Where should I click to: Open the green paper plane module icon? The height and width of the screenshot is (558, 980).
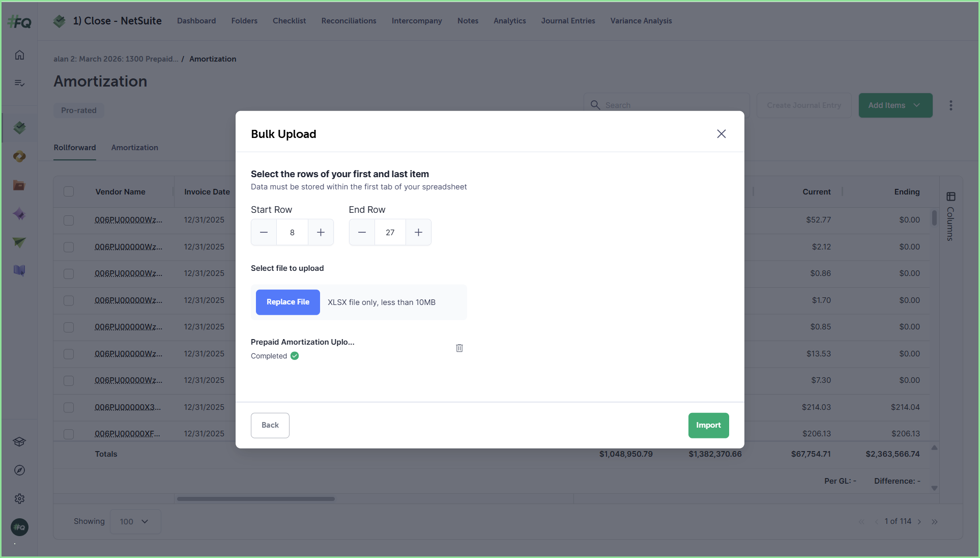click(19, 242)
